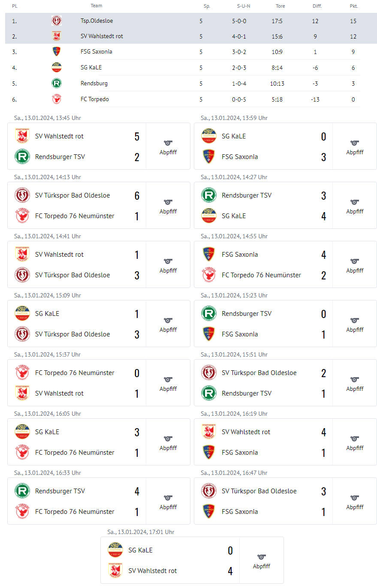Click the Tsp.Oldesloe crest in the standings table
This screenshot has width=377, height=588.
(56, 21)
